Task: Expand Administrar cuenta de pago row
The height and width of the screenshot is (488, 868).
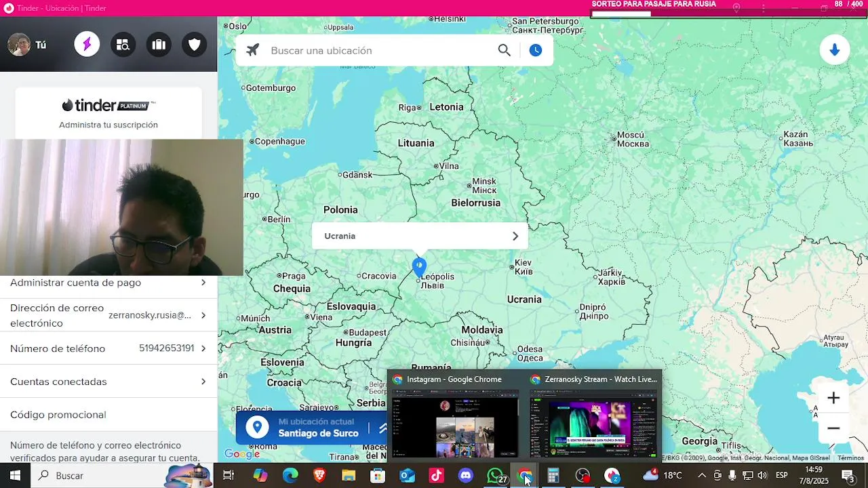Action: tap(108, 283)
